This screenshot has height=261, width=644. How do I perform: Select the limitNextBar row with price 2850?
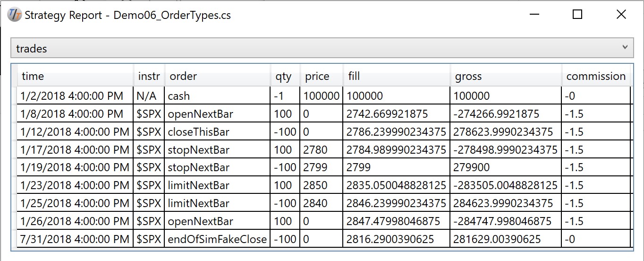324,185
